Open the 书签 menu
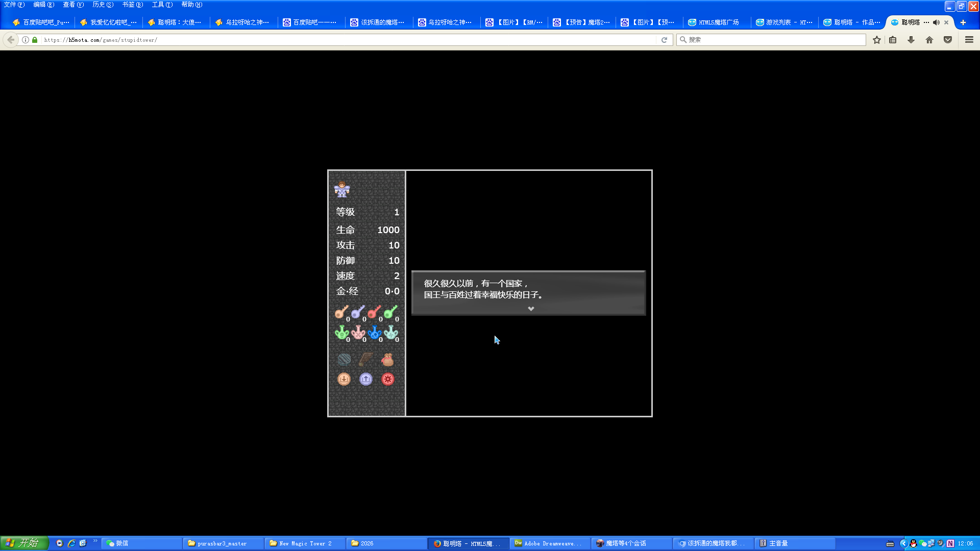The height and width of the screenshot is (551, 980). tap(133, 5)
